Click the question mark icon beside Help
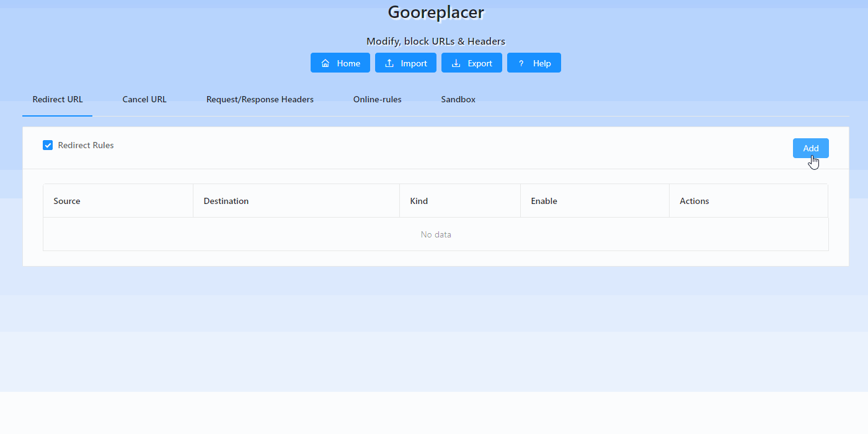This screenshot has width=868, height=434. [521, 63]
